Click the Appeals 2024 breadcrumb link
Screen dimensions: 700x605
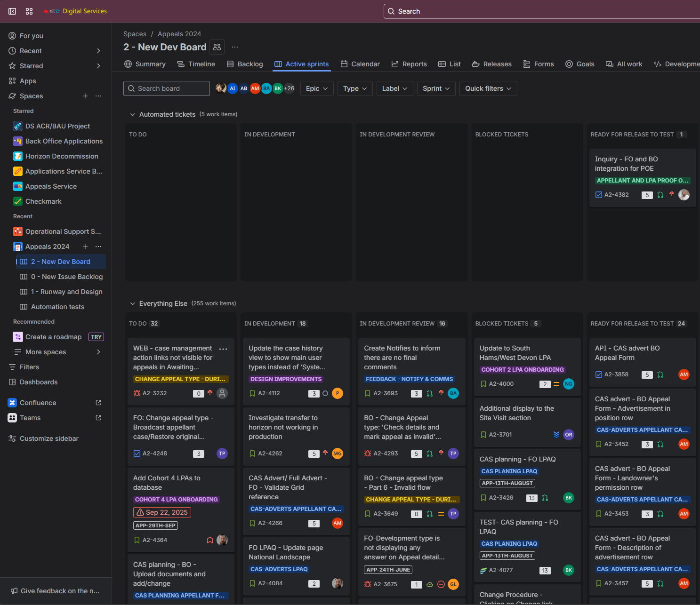179,34
